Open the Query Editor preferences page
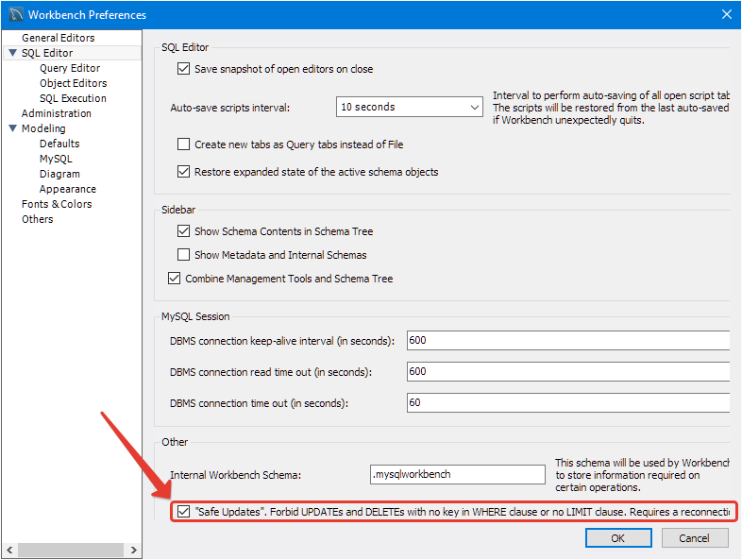The image size is (742, 560). coord(70,68)
